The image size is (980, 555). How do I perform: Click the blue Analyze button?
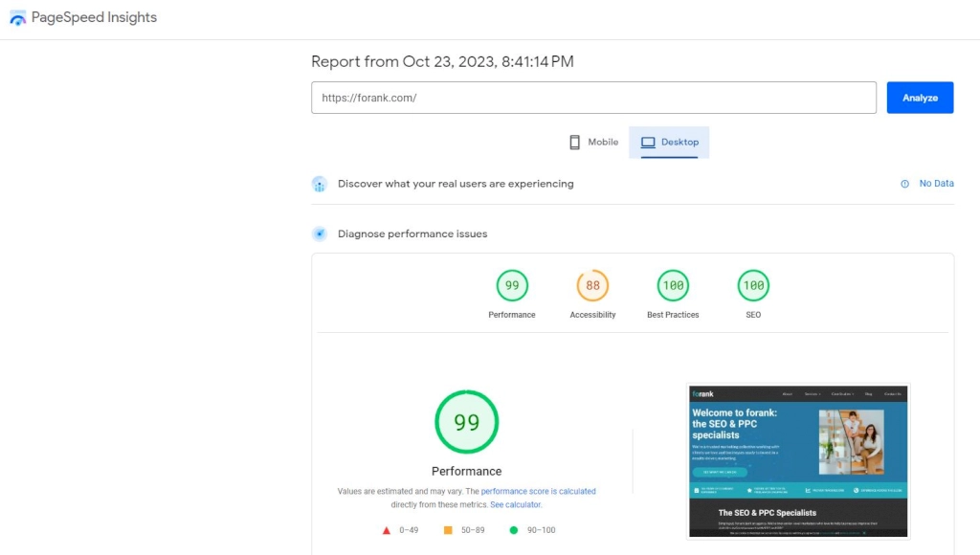[x=920, y=98]
